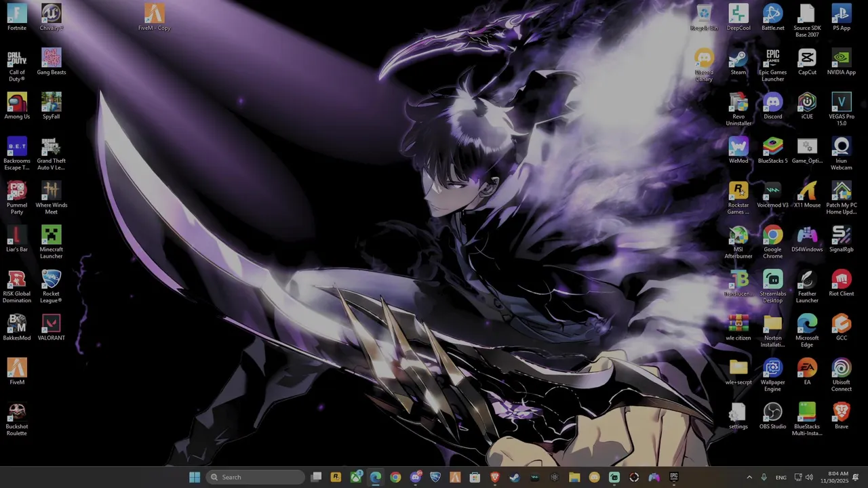Open the Fortnite desktop shortcut
This screenshot has height=488, width=868.
point(17,18)
